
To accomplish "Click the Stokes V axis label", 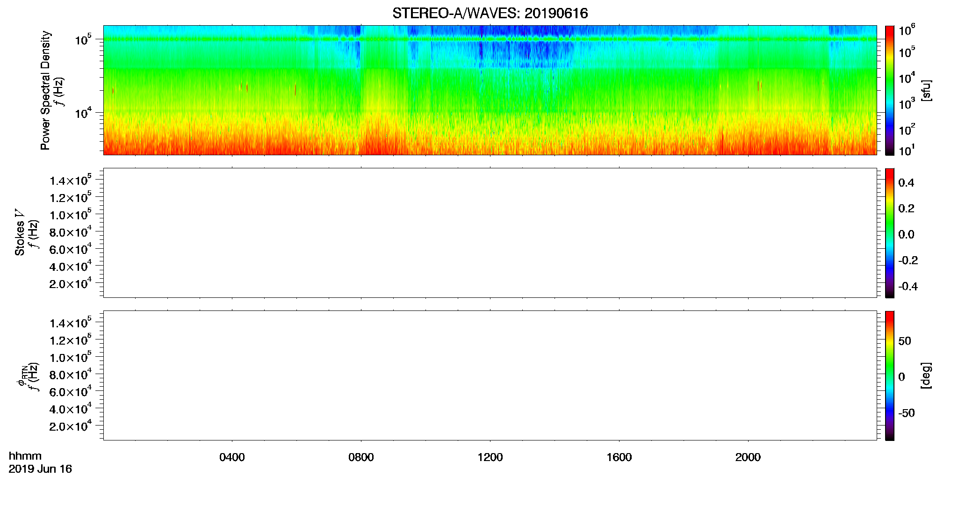I will click(20, 232).
